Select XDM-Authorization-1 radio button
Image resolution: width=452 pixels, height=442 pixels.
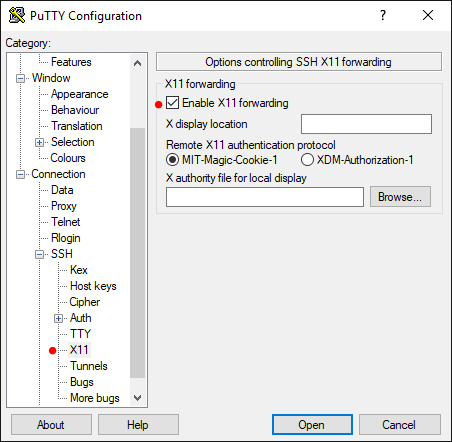[307, 160]
